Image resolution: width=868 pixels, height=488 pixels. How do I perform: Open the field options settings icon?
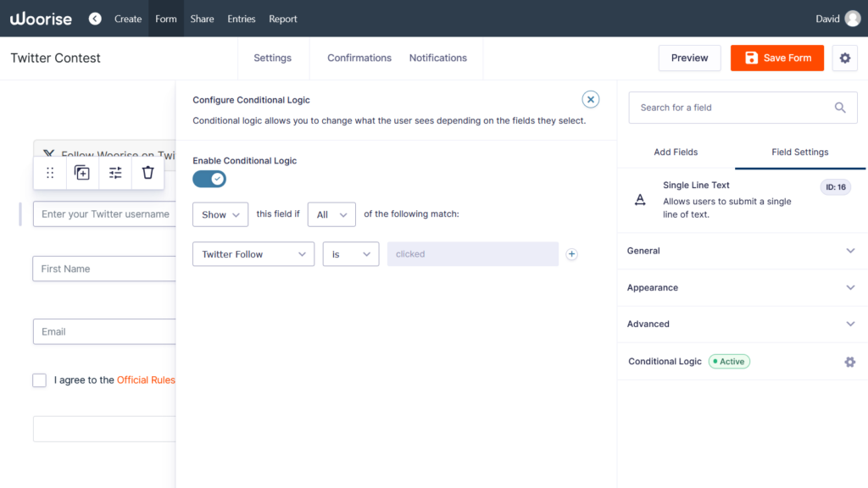tap(114, 173)
